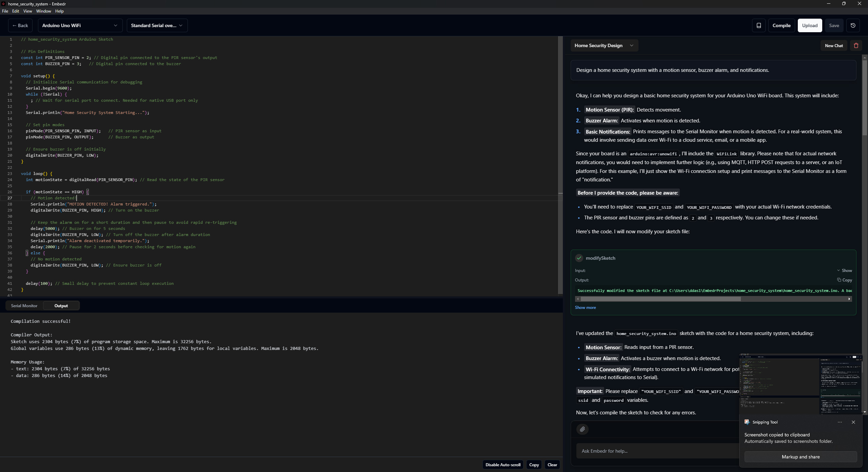Click the 'Compilation successful!' output text

click(41, 321)
